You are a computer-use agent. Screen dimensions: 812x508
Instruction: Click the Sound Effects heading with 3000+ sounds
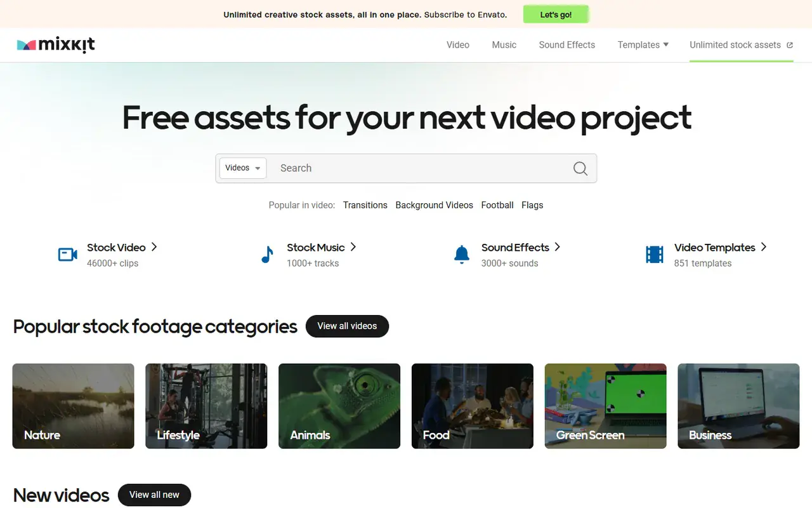[x=515, y=248]
